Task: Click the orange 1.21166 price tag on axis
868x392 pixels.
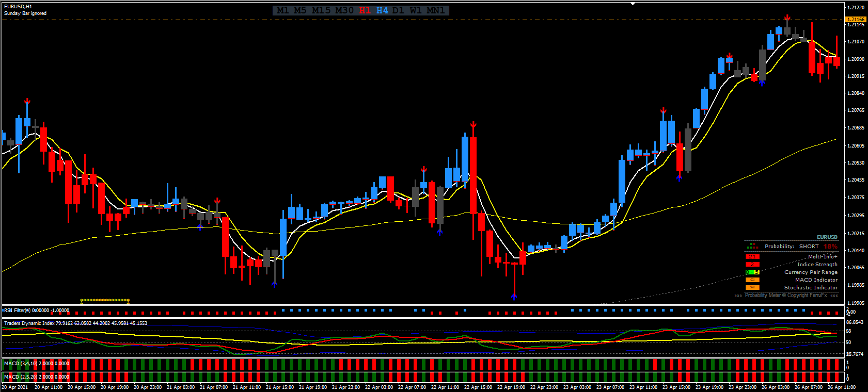Action: point(856,20)
